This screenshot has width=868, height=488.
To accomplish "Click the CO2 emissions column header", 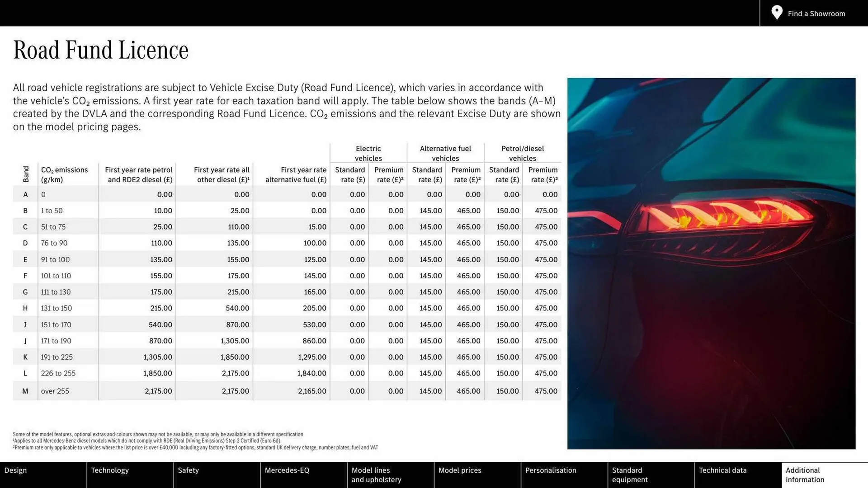I will click(x=64, y=174).
